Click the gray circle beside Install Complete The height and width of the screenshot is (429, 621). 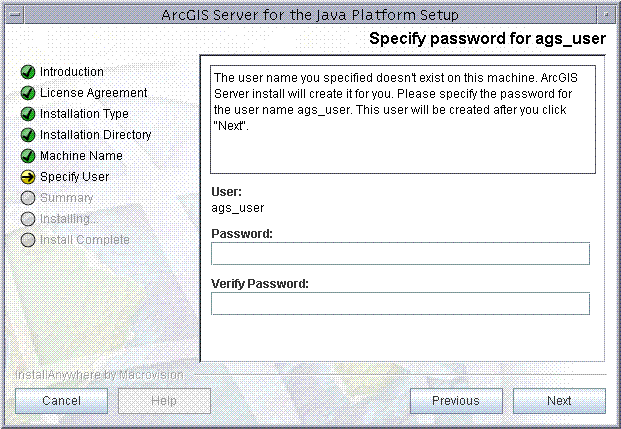coord(28,240)
